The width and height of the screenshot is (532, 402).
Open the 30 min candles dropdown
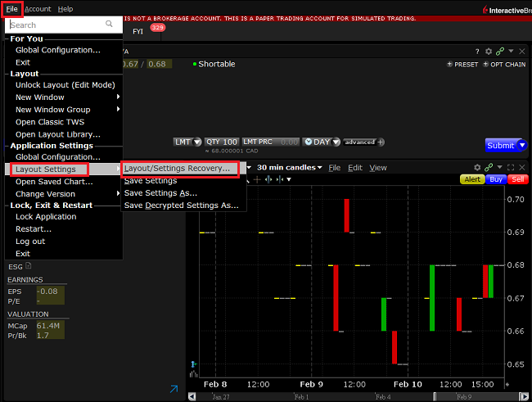[x=290, y=167]
